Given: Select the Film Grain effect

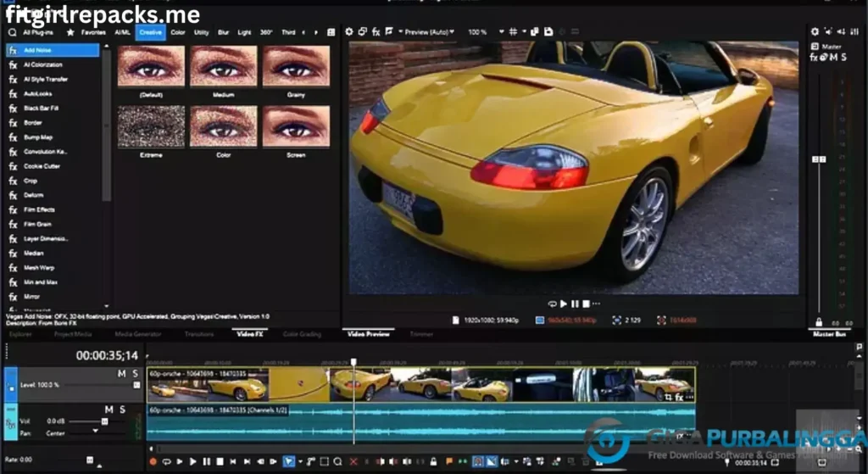Looking at the screenshot, I should coord(37,224).
